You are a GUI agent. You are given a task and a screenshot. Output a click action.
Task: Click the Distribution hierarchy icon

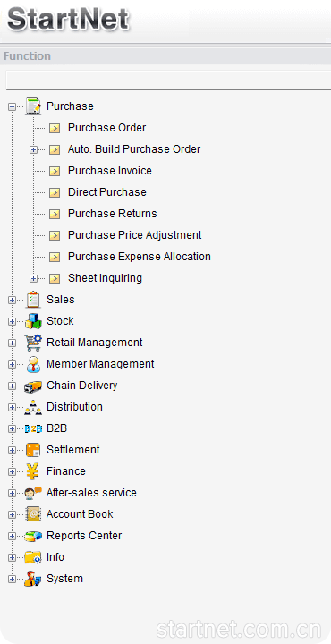pyautogui.click(x=33, y=407)
